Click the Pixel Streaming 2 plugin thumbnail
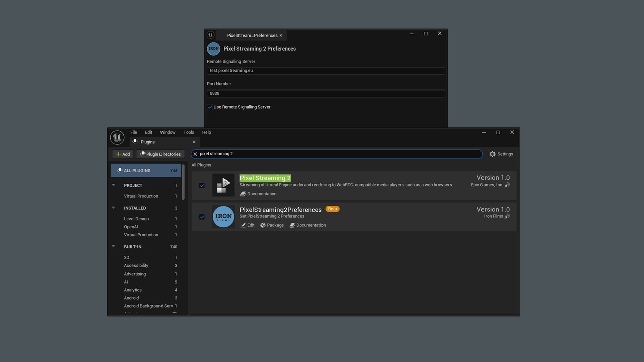This screenshot has height=362, width=644. coord(223,185)
